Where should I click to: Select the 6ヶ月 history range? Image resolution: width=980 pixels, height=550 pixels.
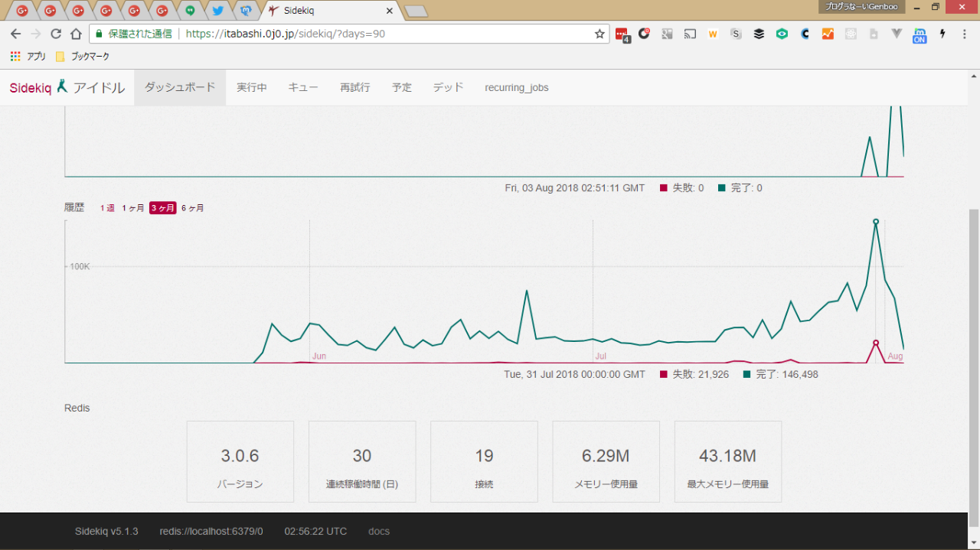[x=192, y=208]
